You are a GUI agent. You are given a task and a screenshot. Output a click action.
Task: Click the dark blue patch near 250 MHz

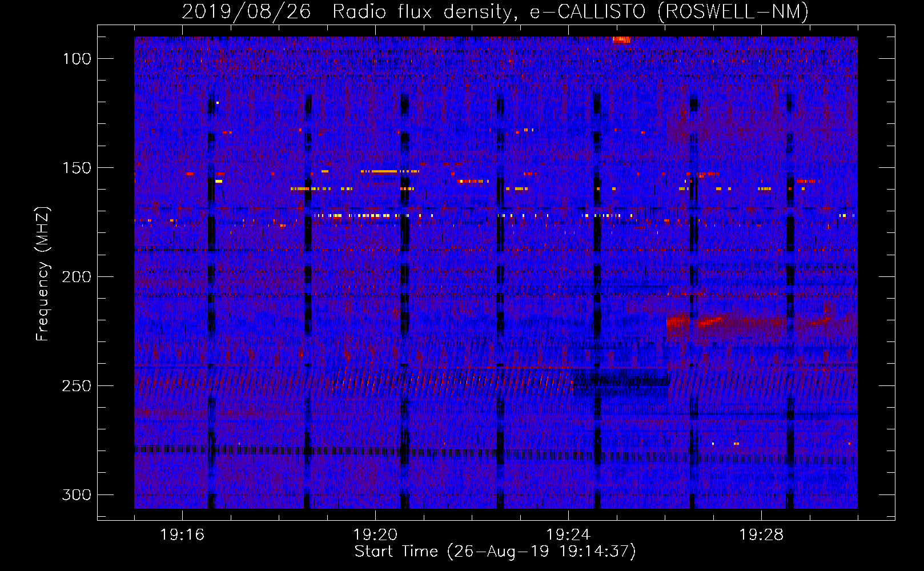(x=620, y=381)
